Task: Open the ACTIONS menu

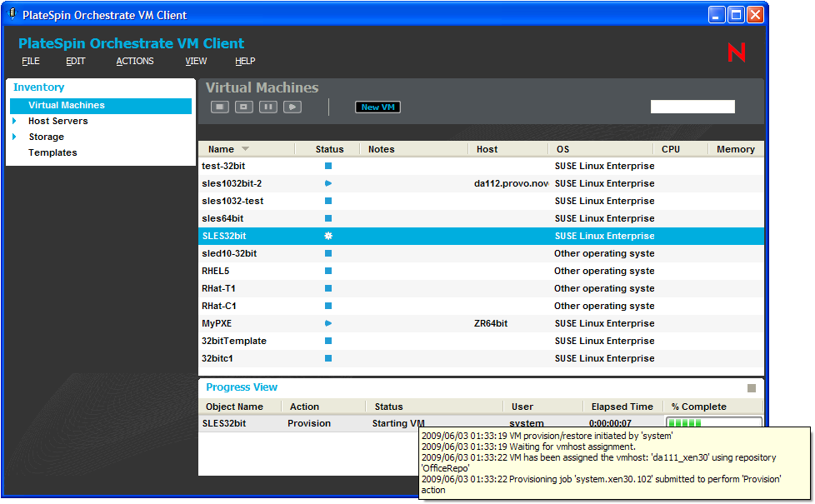Action: (x=135, y=61)
